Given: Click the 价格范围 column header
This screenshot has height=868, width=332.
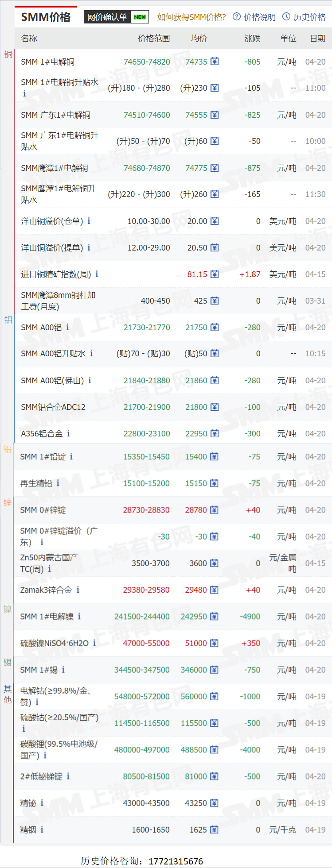Looking at the screenshot, I should (154, 38).
